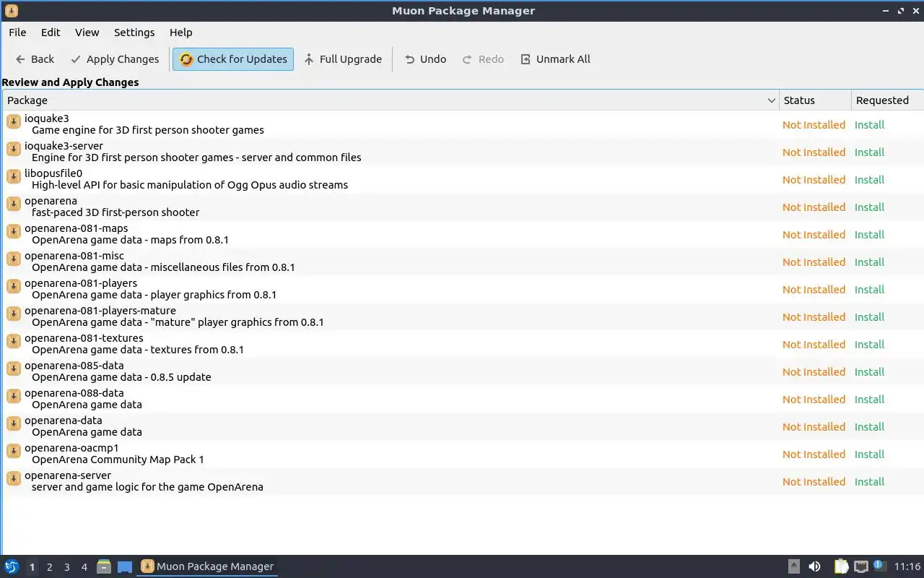
Task: Select the openarena-085-data package name
Action: point(74,366)
